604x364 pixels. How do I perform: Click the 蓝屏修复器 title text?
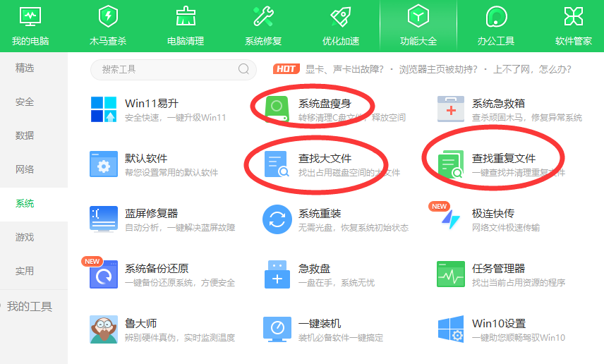click(x=152, y=214)
